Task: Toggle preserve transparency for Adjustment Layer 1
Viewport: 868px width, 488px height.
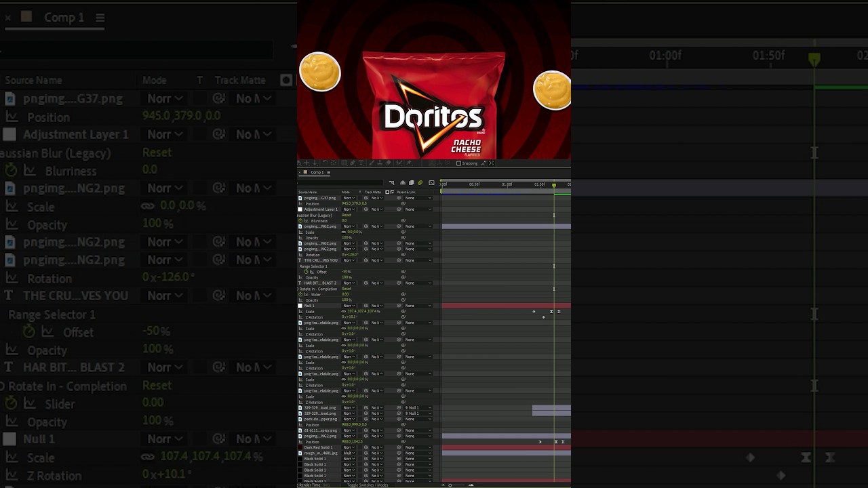Action: coord(360,209)
